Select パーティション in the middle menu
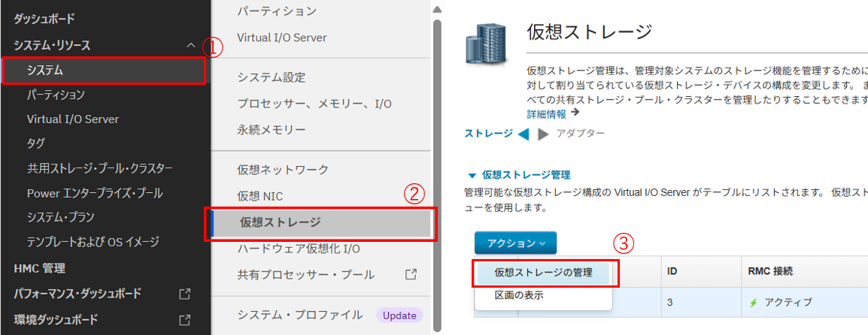The height and width of the screenshot is (335, 868). tap(277, 11)
